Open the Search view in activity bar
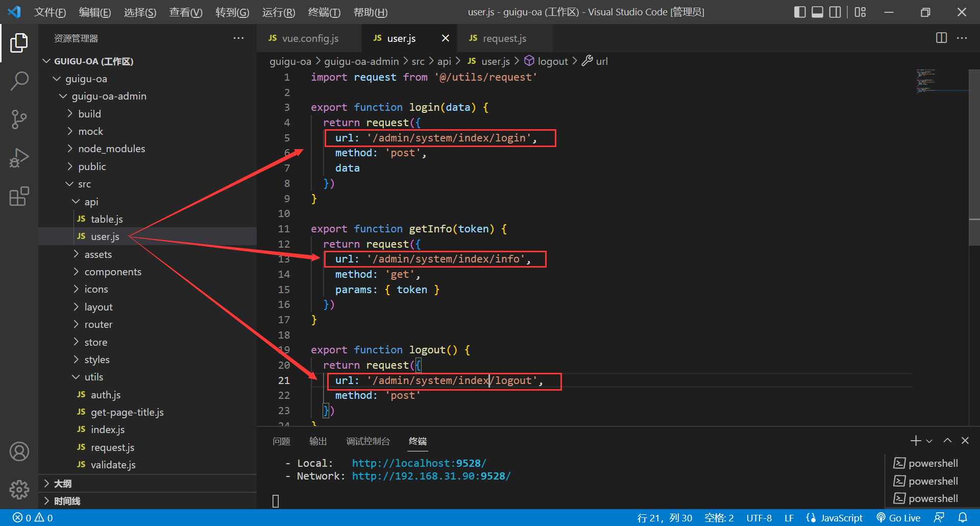 [19, 81]
